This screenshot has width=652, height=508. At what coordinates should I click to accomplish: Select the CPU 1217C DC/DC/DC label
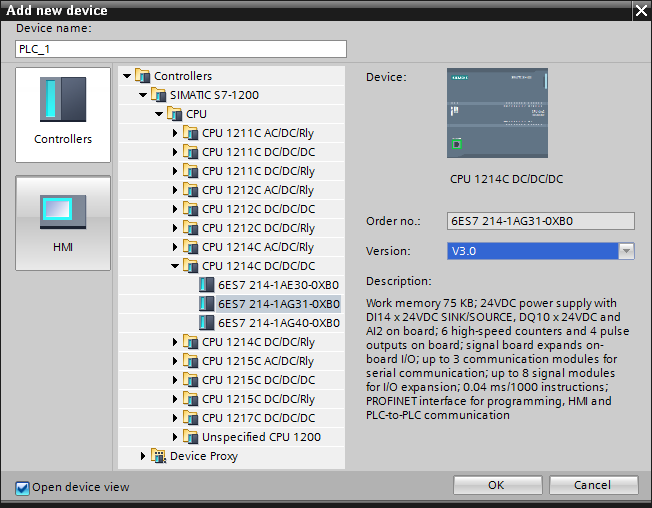(259, 418)
